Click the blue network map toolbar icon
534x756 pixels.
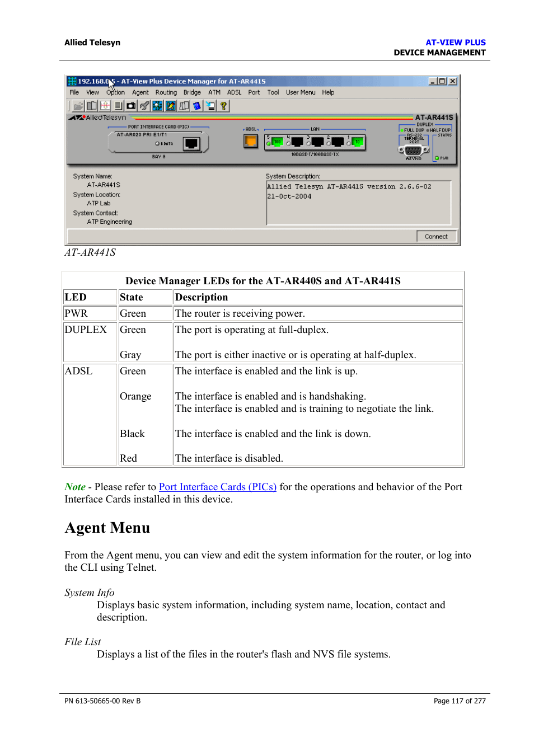click(x=157, y=106)
